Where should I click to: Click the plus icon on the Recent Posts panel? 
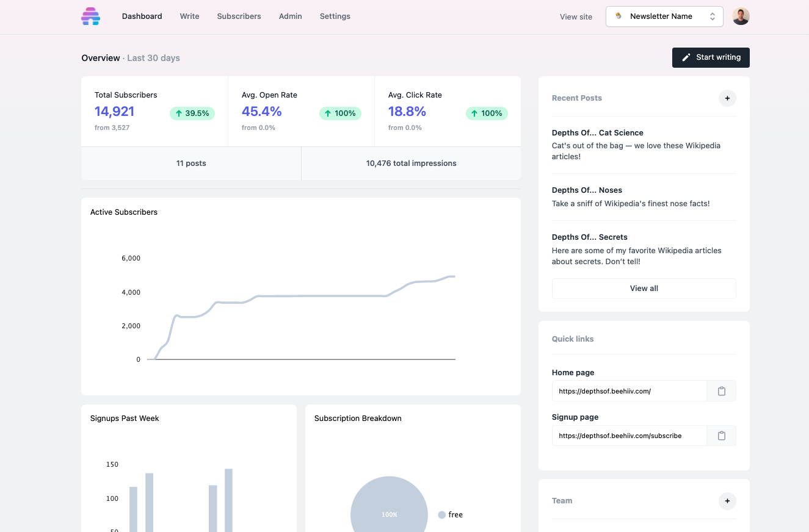click(x=727, y=98)
